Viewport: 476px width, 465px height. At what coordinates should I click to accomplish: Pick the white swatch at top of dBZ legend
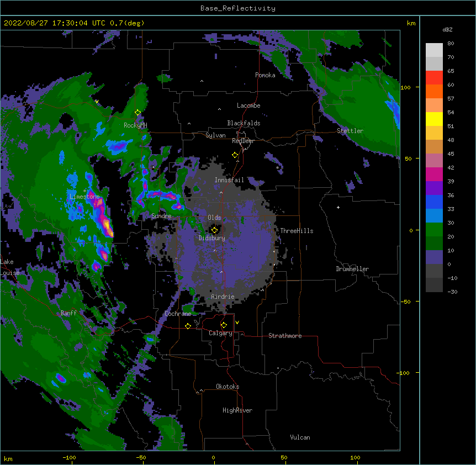click(434, 50)
